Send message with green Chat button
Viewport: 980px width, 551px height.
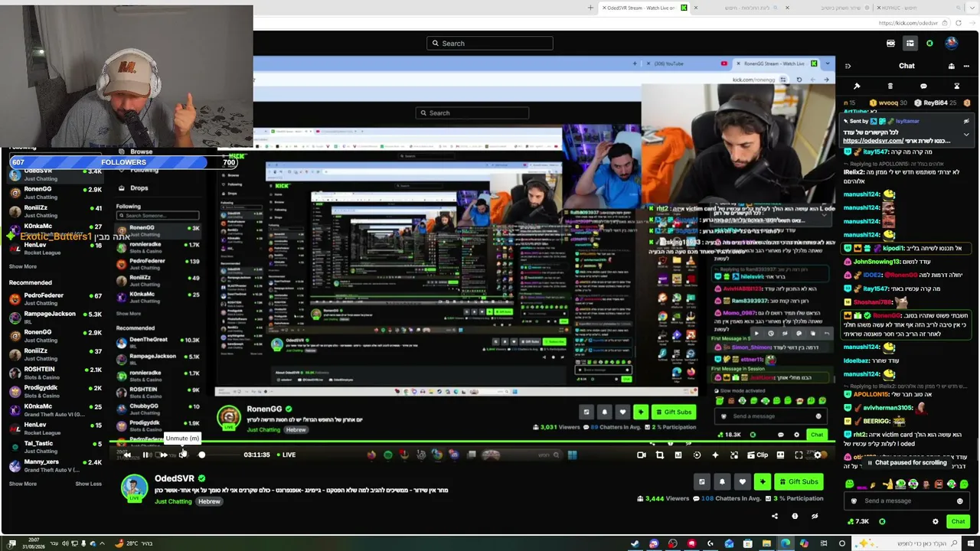pyautogui.click(x=958, y=521)
